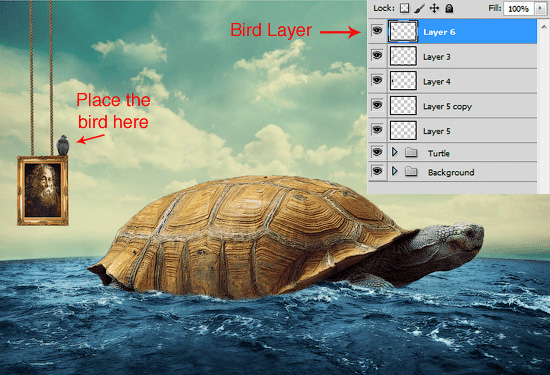Image resolution: width=550 pixels, height=375 pixels.
Task: Select Layer 4 thumbnail
Action: click(x=403, y=81)
